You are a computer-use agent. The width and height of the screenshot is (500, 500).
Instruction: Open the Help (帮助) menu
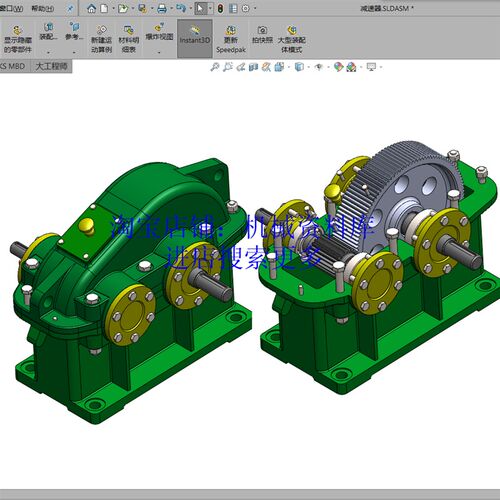43,9
